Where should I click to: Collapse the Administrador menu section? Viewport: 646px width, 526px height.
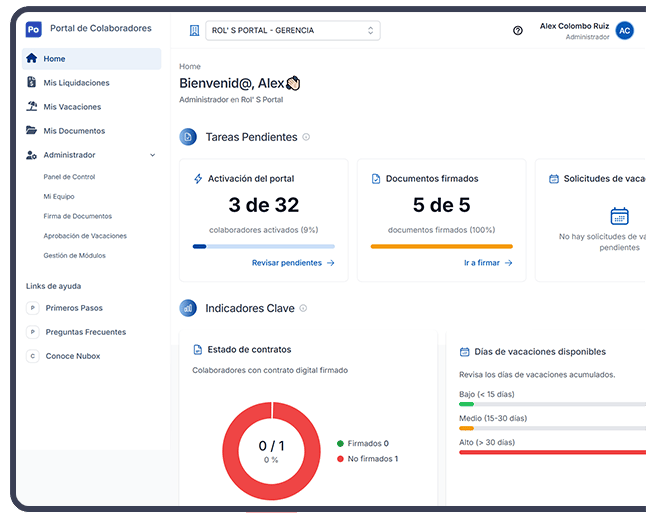[152, 155]
